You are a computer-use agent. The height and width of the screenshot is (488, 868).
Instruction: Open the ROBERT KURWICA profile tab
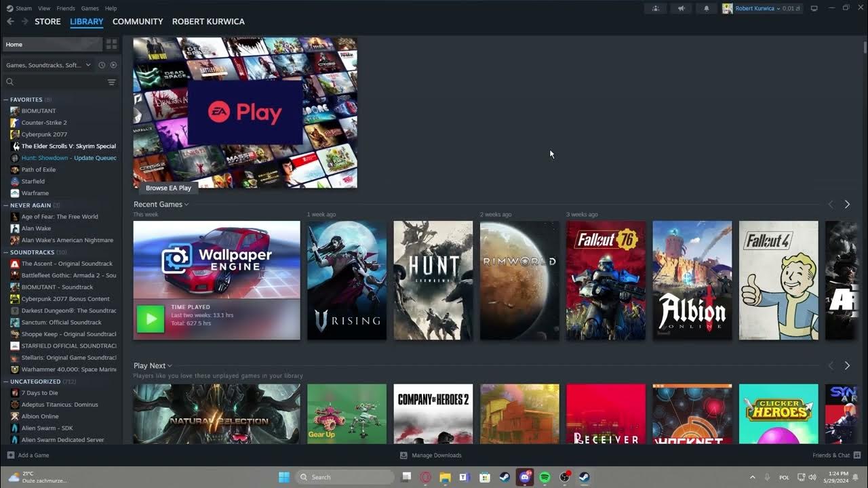tap(208, 22)
